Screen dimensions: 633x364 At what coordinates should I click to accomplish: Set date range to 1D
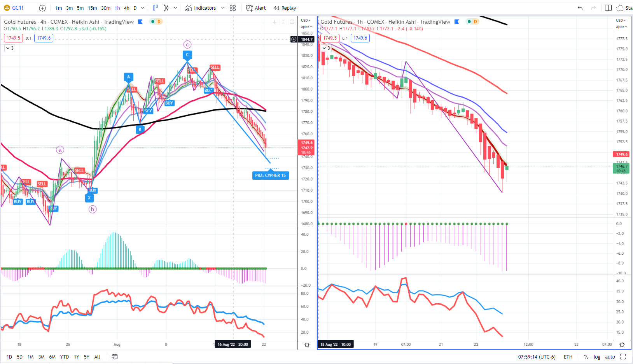(x=9, y=357)
